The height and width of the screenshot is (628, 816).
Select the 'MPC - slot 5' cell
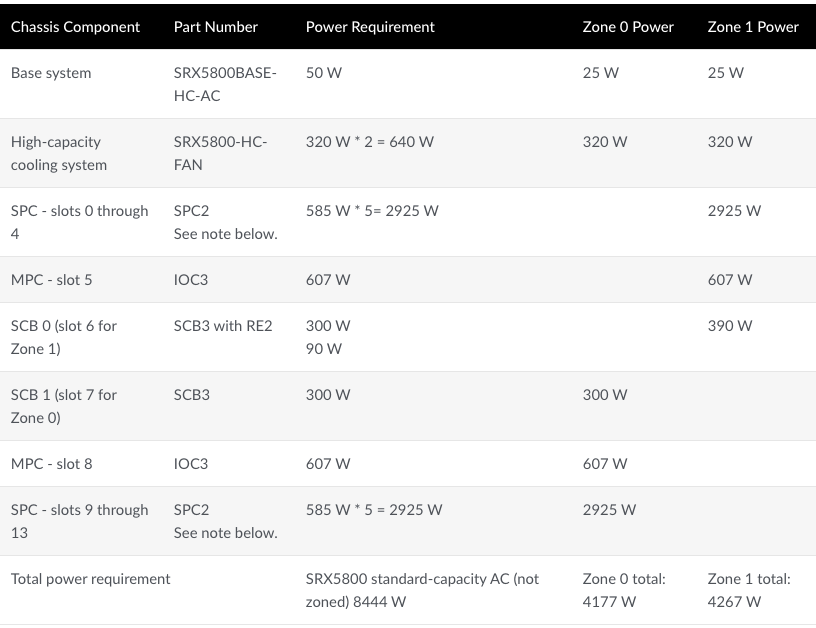click(x=52, y=280)
